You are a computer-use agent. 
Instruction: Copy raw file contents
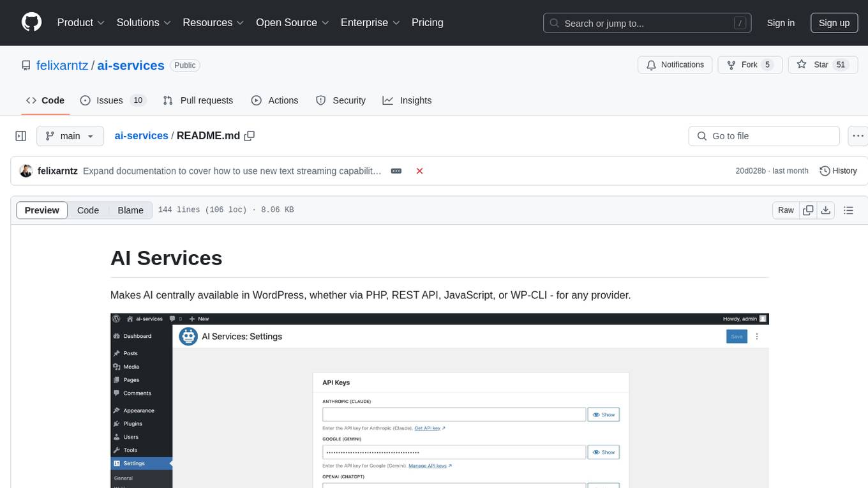[808, 210]
